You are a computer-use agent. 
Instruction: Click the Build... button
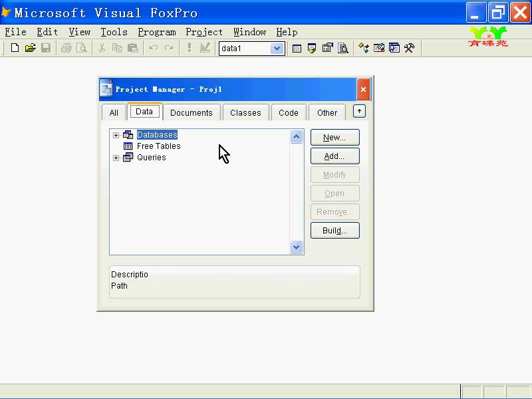pos(335,231)
